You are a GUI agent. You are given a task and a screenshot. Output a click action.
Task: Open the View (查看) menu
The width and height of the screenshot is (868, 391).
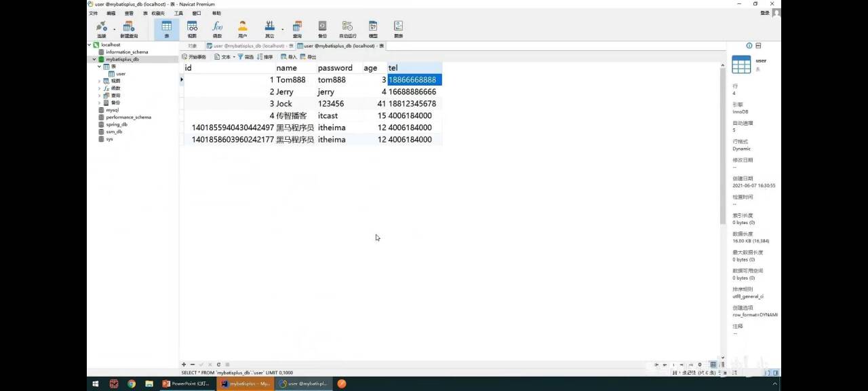129,13
